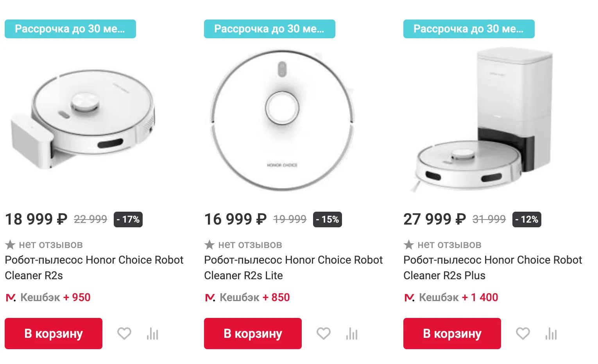Favorite the R2s Lite robot cleaner
The height and width of the screenshot is (364, 598).
pyautogui.click(x=324, y=334)
